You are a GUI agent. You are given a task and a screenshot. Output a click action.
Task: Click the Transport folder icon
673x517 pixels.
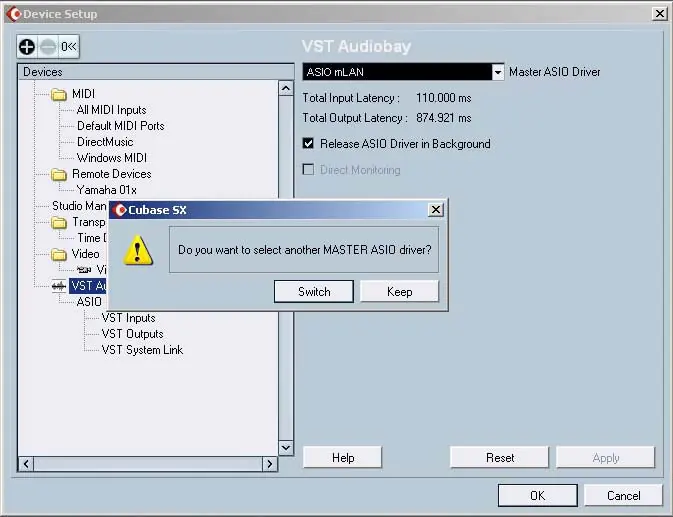click(59, 222)
